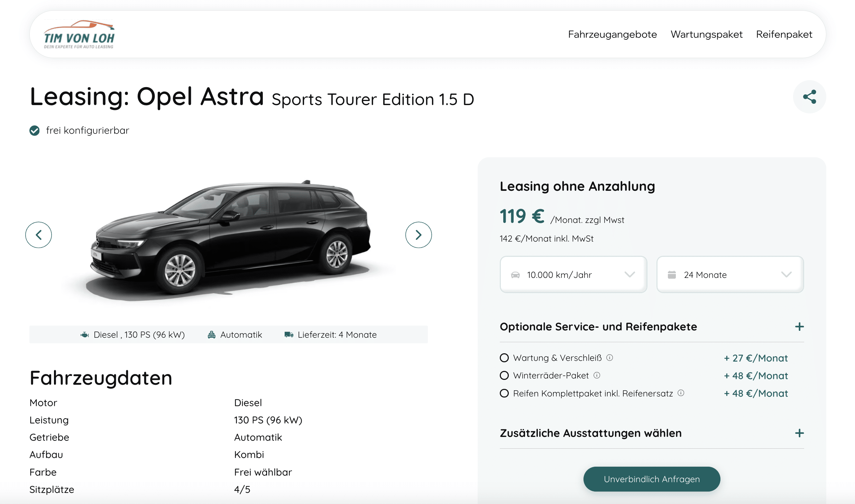Click the /Monat. zzgl Mwst label
Image resolution: width=855 pixels, height=504 pixels.
(587, 220)
